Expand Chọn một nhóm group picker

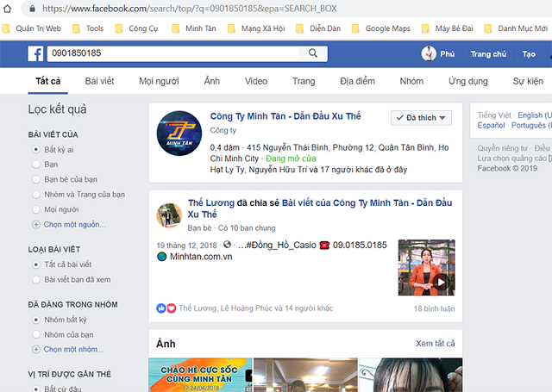[73, 350]
